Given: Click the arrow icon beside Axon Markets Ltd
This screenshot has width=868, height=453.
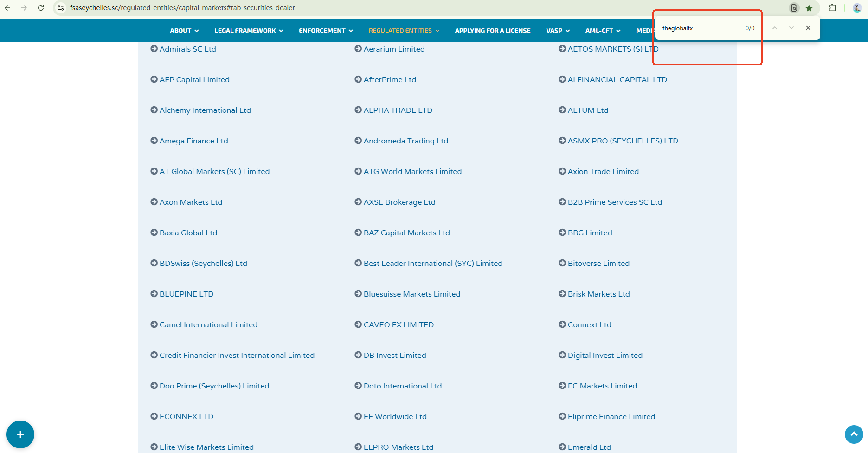Looking at the screenshot, I should [154, 202].
